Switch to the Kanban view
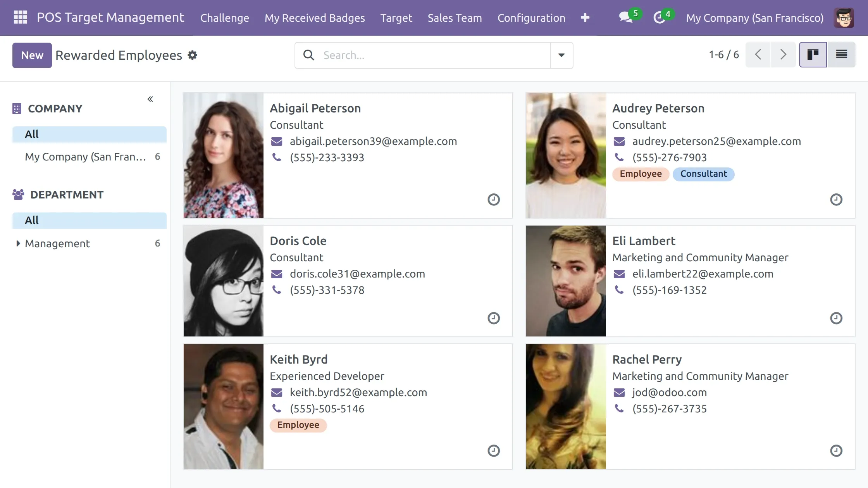 813,55
